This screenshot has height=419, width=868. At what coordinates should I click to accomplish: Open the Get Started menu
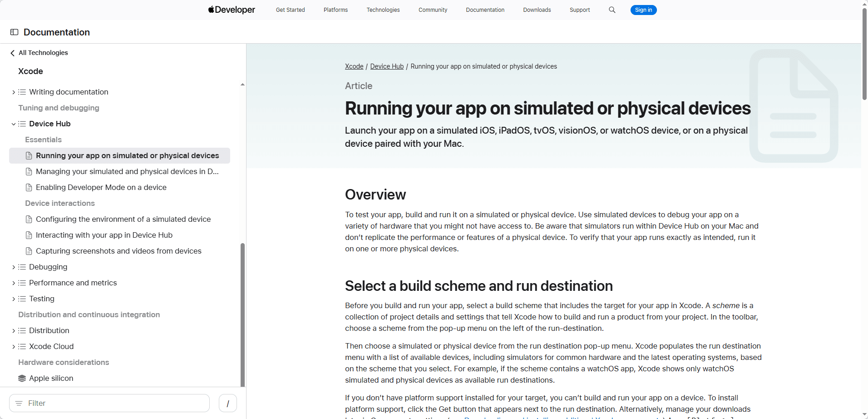coord(291,10)
